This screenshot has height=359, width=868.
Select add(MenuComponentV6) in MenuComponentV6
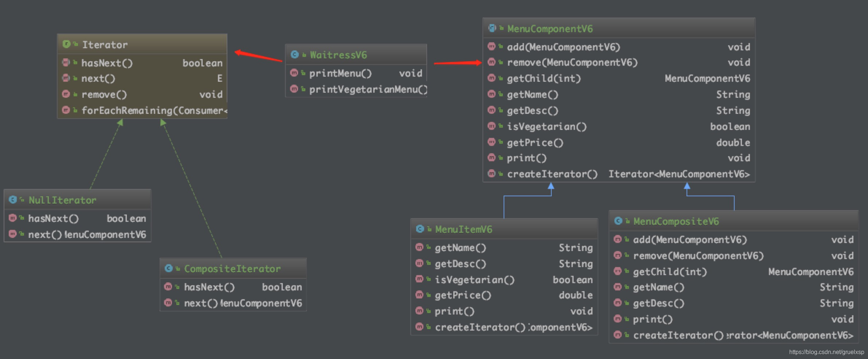click(x=563, y=47)
